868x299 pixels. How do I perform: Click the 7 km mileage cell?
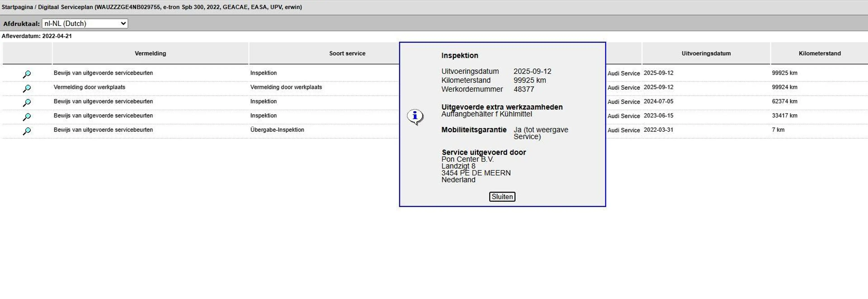(x=778, y=130)
